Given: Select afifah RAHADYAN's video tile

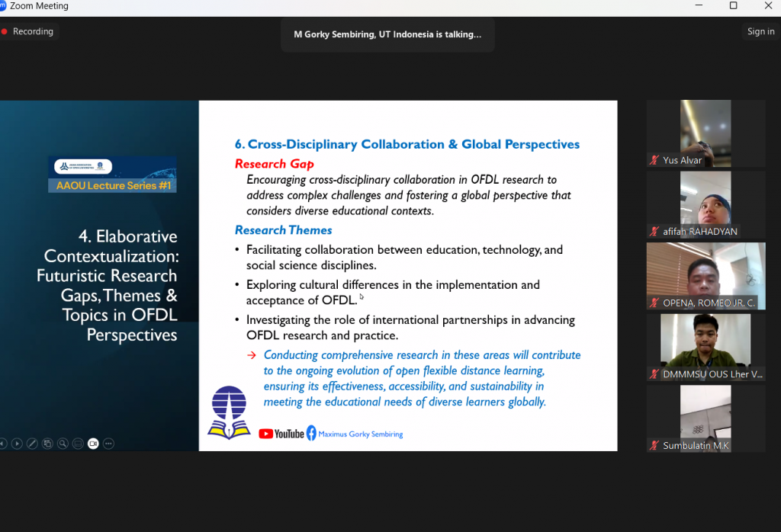Looking at the screenshot, I should (x=705, y=204).
